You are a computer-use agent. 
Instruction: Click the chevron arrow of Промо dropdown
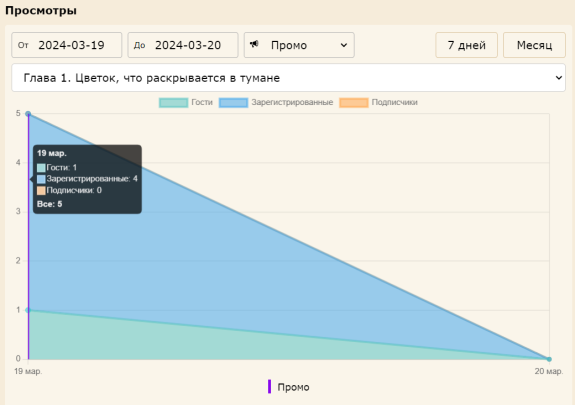(344, 45)
